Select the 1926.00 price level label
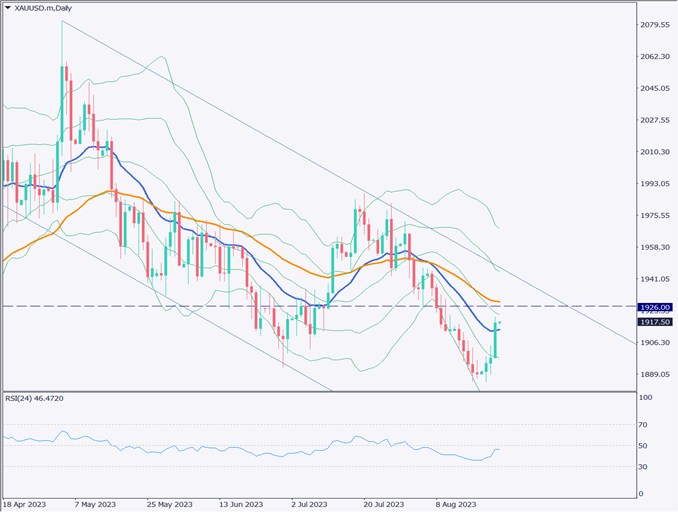This screenshot has width=678, height=512. (654, 305)
